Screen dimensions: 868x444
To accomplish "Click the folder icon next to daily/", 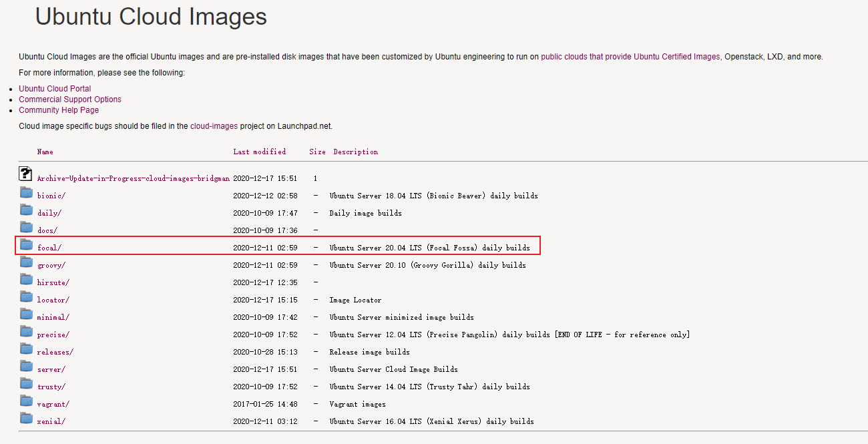I will coord(26,210).
